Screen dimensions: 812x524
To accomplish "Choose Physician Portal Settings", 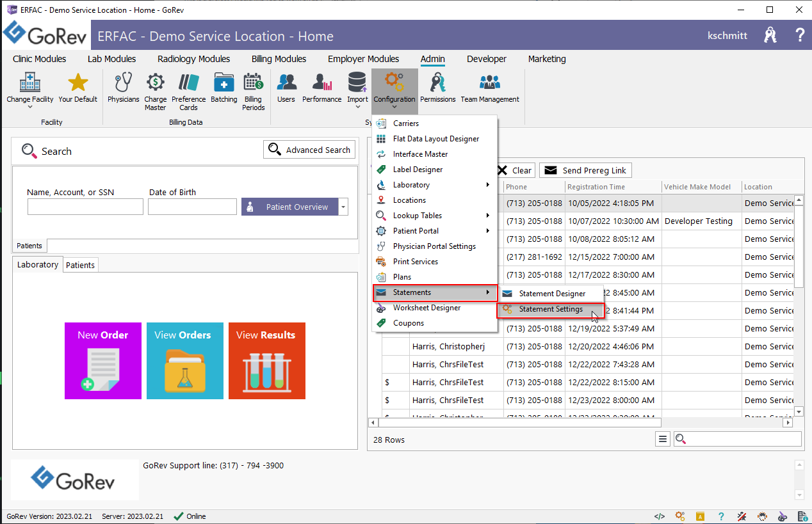I will pyautogui.click(x=435, y=246).
